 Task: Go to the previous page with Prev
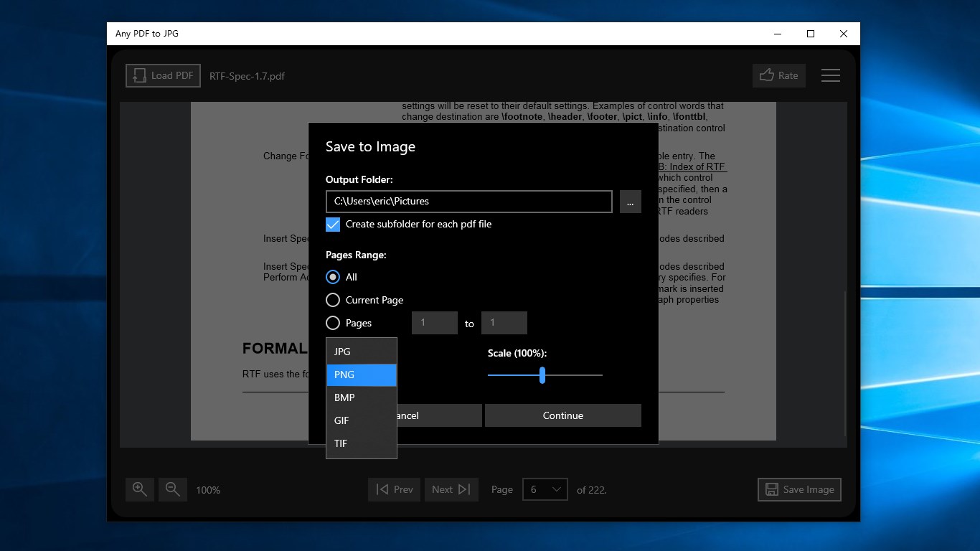[395, 489]
